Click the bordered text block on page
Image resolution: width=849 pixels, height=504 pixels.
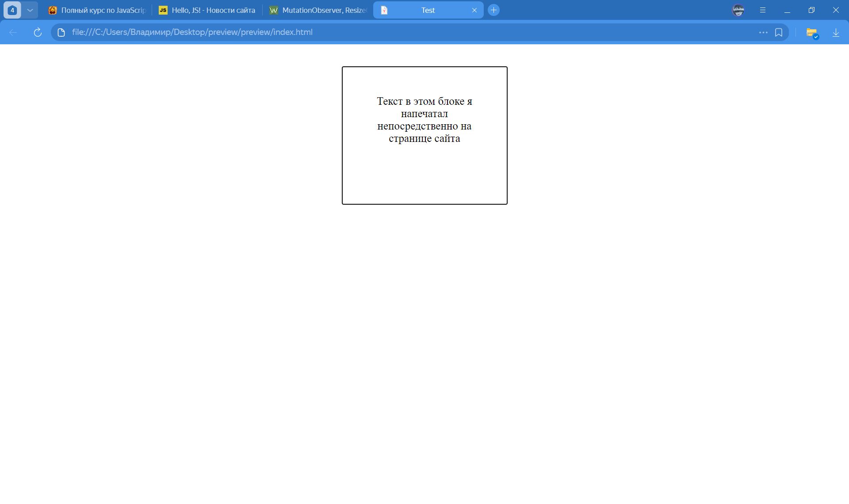coord(424,135)
